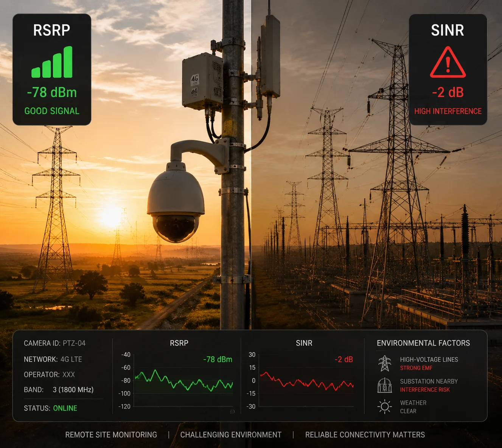Select the OPERATOR: XXX text
Image resolution: width=502 pixels, height=448 pixels.
(49, 375)
